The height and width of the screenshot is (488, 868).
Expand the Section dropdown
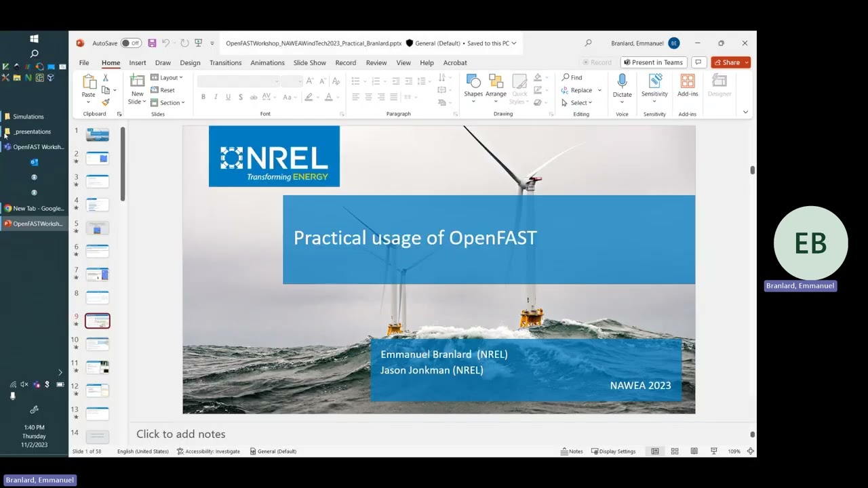pos(167,102)
